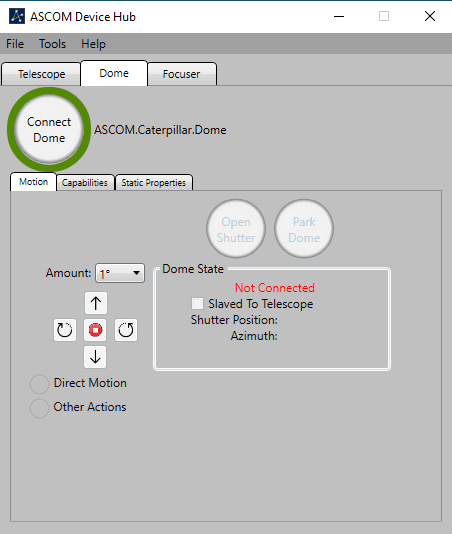The height and width of the screenshot is (534, 452).
Task: Select the Direct Motion radio button
Action: (x=40, y=384)
